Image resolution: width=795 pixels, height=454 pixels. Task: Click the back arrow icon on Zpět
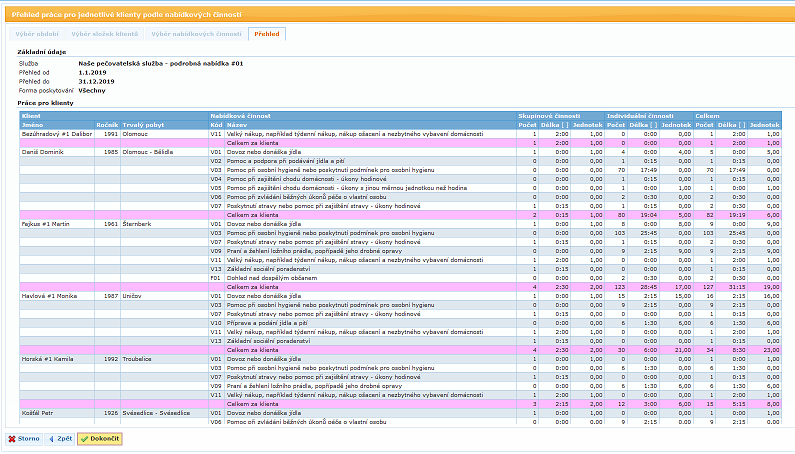51,439
